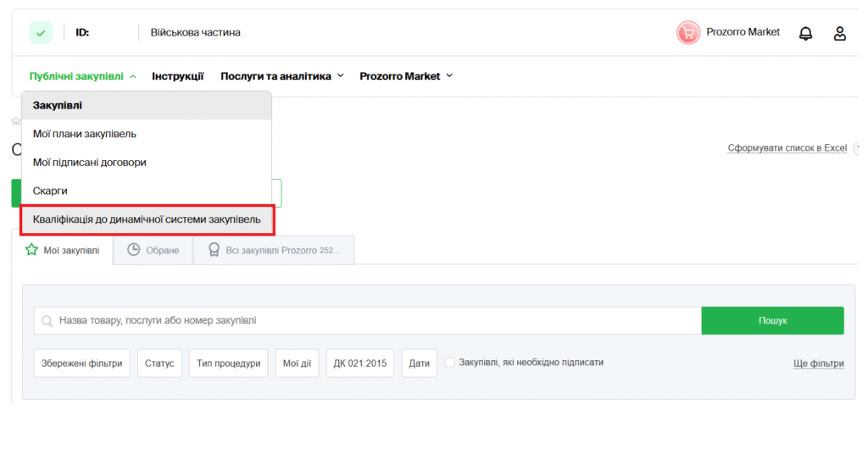This screenshot has width=868, height=460.
Task: Click the clock icon on Обране tab
Action: pos(133,250)
